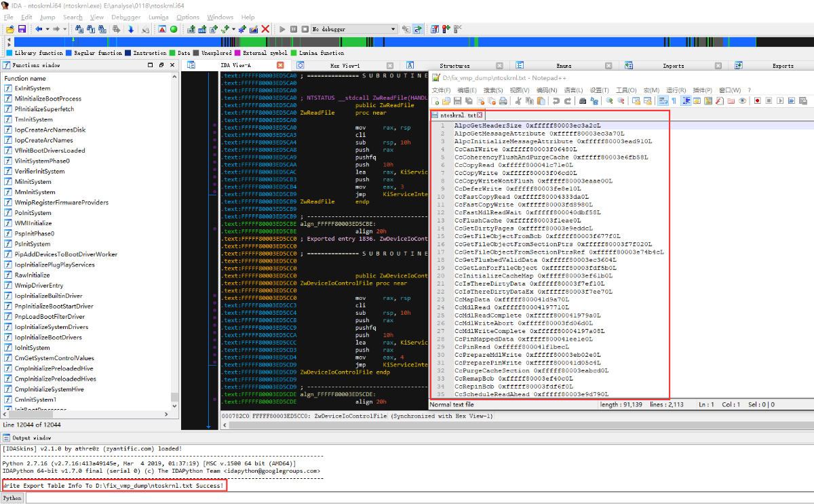Click the pause process button in IDA toolbar
This screenshot has height=504, width=814.
click(x=293, y=29)
